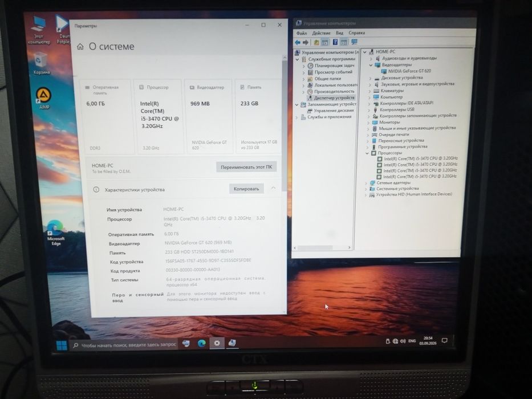Click Переименовать этот ПК button
The width and height of the screenshot is (532, 399).
(246, 167)
